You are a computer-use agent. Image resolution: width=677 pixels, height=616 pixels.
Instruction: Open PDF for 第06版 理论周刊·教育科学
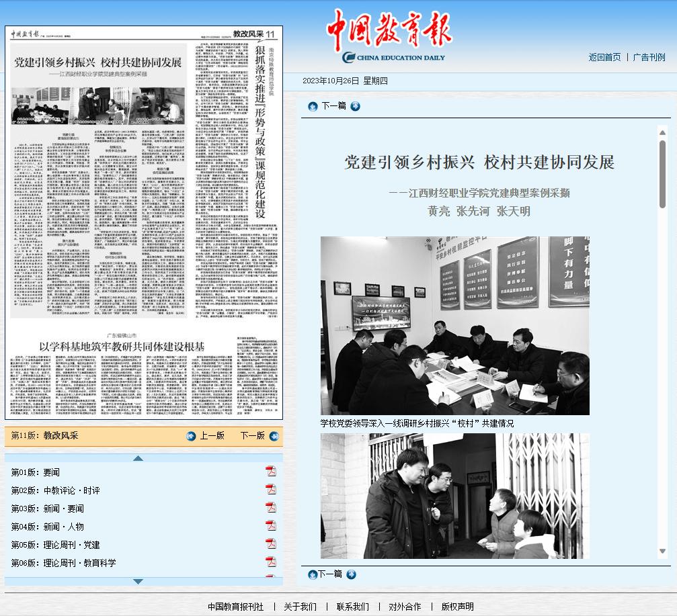[270, 562]
